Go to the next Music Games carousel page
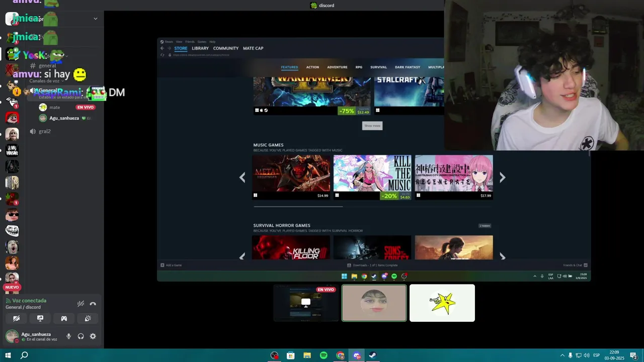The image size is (644, 362). [x=502, y=177]
